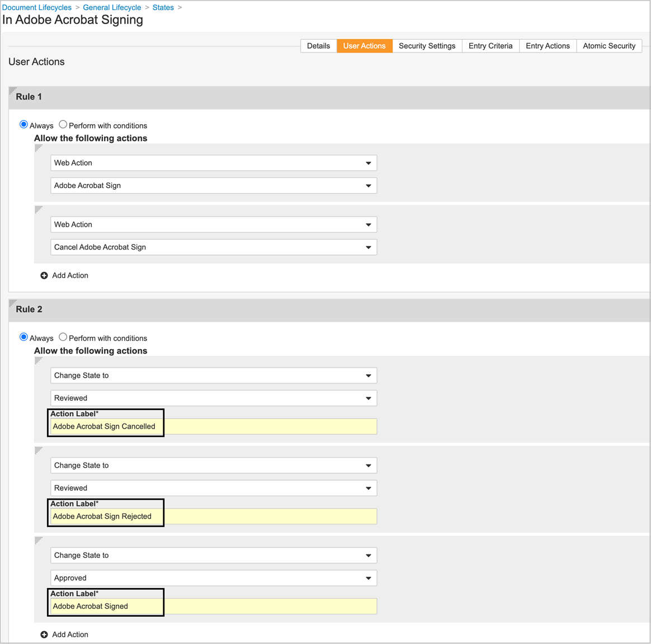Viewport: 651px width, 644px height.
Task: Open the Entry Criteria tab
Action: click(x=490, y=46)
